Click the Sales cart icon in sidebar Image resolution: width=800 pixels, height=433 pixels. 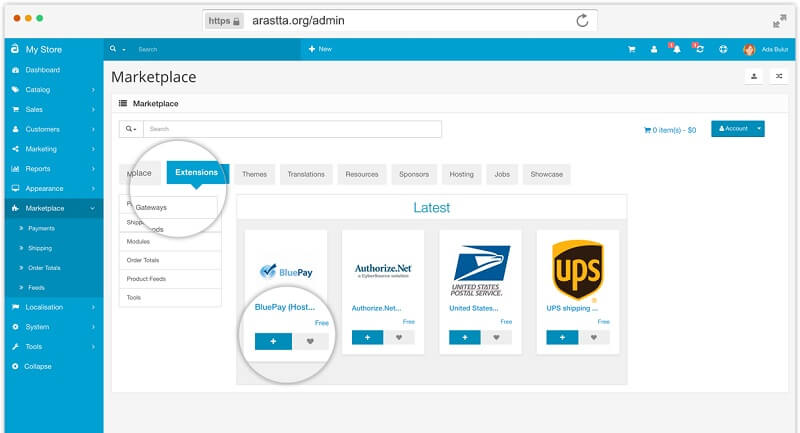(x=15, y=109)
